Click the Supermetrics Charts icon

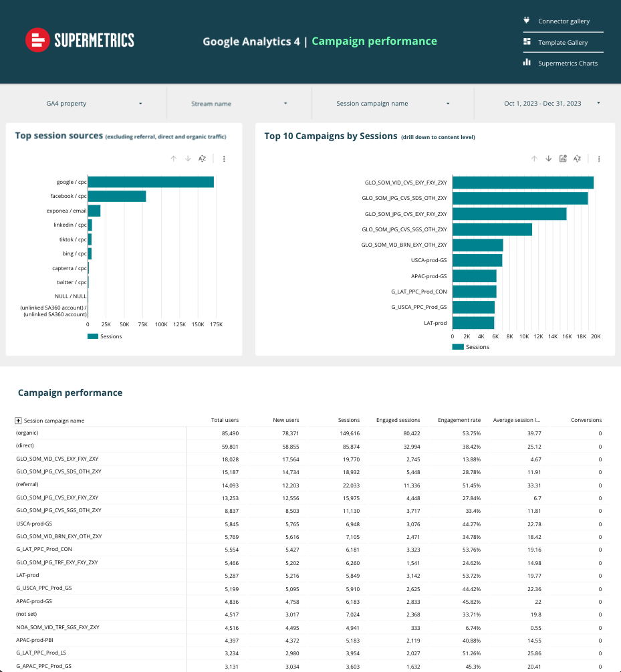coord(527,63)
